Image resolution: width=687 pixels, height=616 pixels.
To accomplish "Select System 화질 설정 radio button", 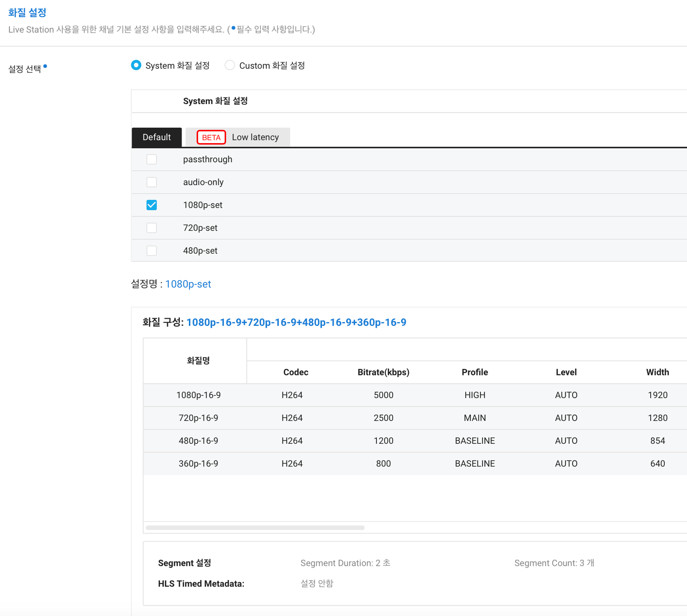I will (x=136, y=65).
